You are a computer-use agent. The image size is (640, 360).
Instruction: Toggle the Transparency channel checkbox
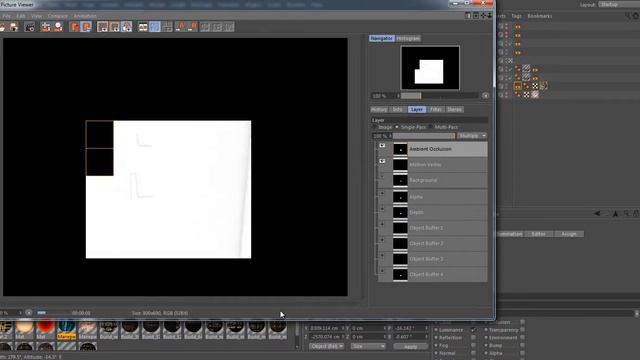pos(522,330)
